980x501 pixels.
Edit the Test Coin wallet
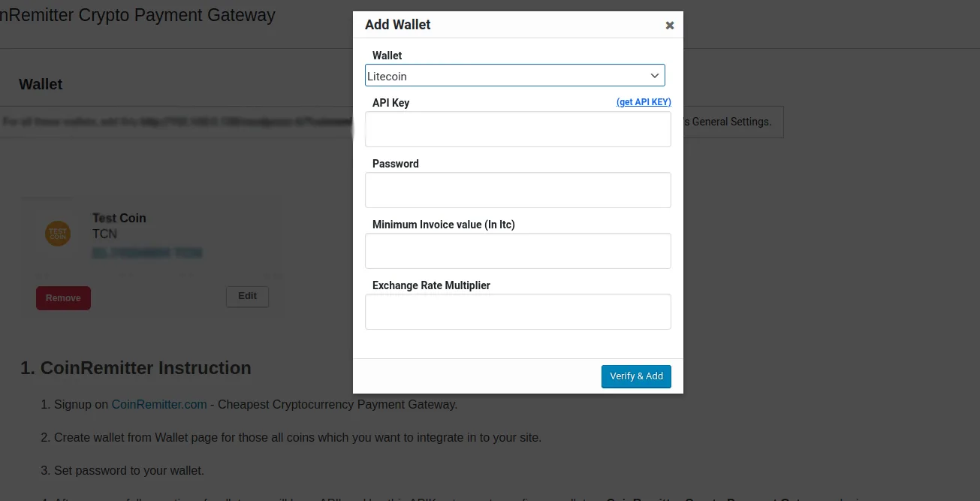click(247, 296)
